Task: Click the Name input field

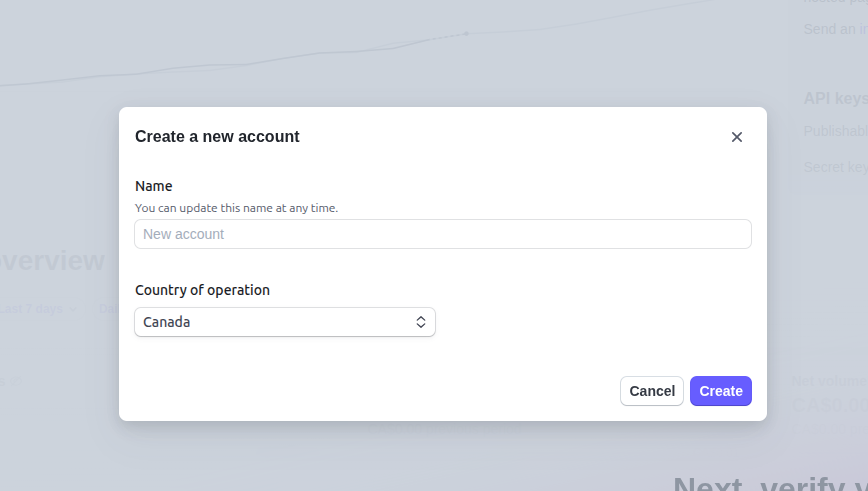Action: (442, 234)
